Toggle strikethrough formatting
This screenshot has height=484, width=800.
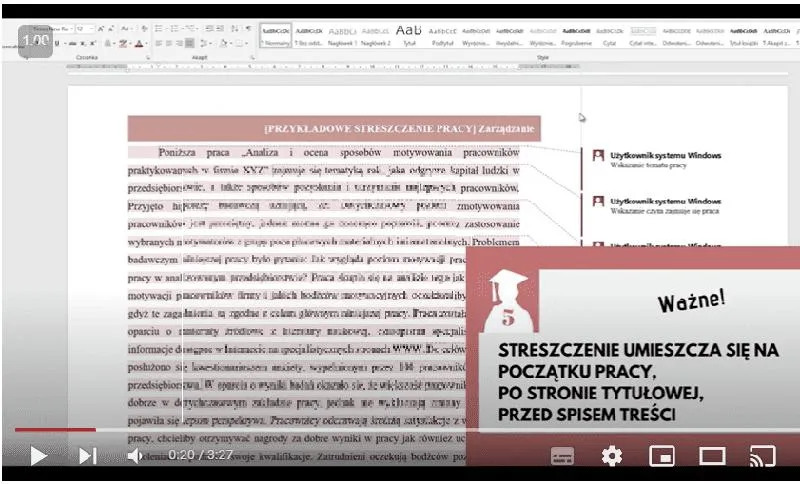pyautogui.click(x=72, y=44)
